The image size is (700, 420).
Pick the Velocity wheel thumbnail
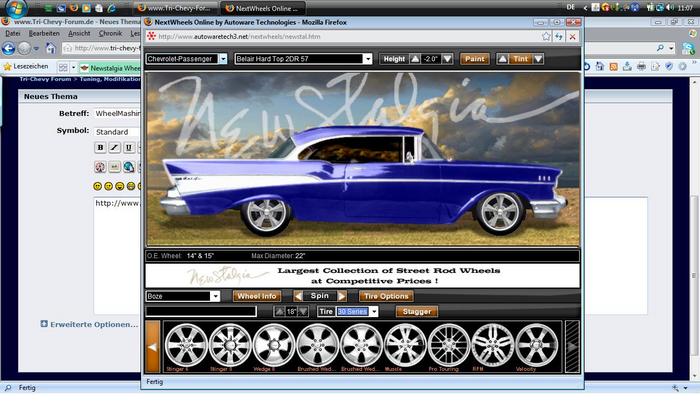[536, 345]
